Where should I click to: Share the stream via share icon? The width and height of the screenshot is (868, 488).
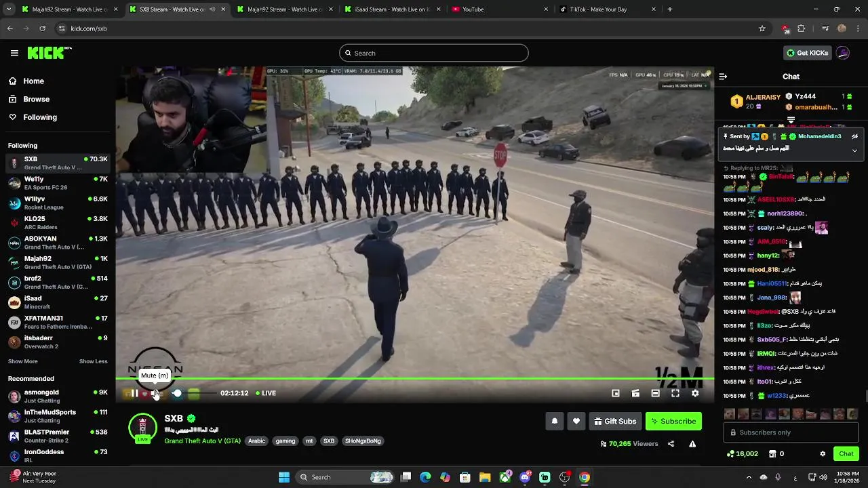[x=671, y=444]
